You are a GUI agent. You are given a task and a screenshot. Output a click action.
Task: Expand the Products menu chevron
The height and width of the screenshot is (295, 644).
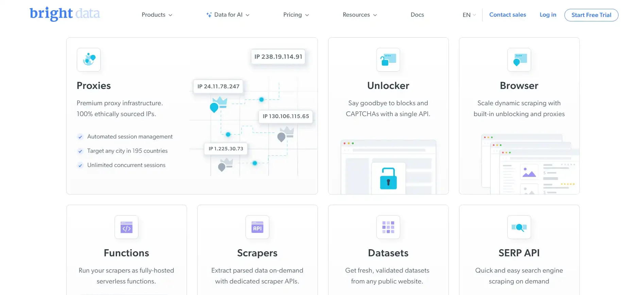[170, 15]
